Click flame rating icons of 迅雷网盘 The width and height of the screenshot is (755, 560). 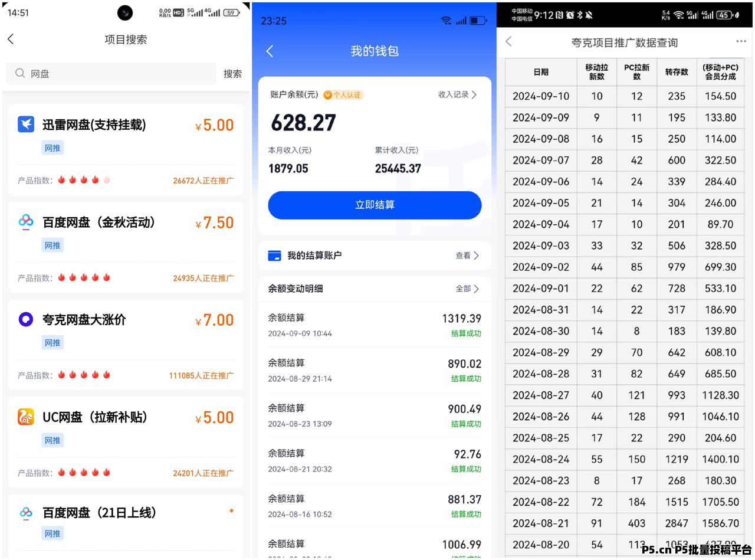[84, 180]
